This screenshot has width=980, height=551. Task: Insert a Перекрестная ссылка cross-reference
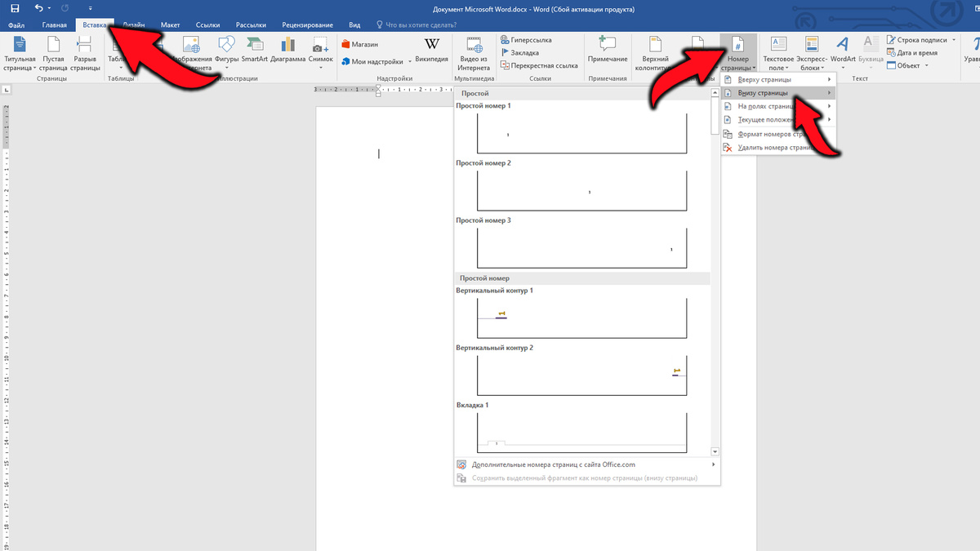tap(540, 65)
